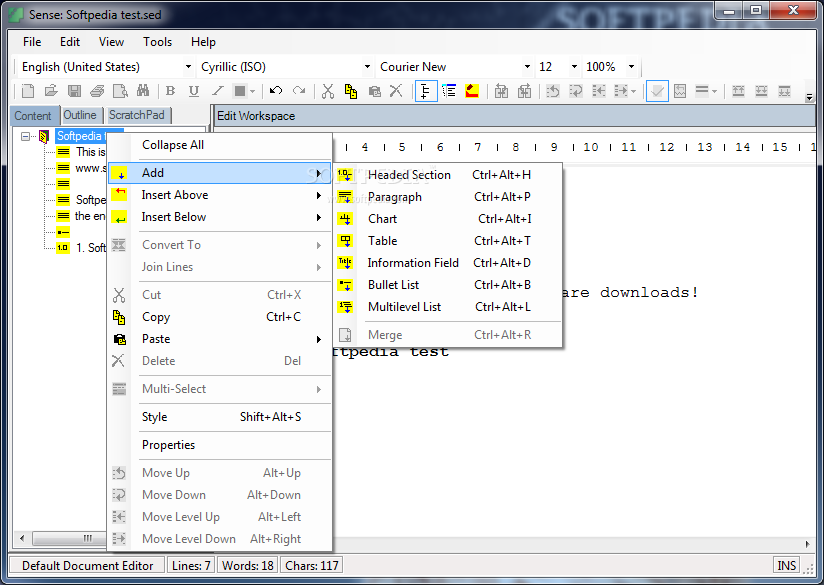Open the 100% zoom dropdown
This screenshot has width=824, height=585.
[632, 67]
